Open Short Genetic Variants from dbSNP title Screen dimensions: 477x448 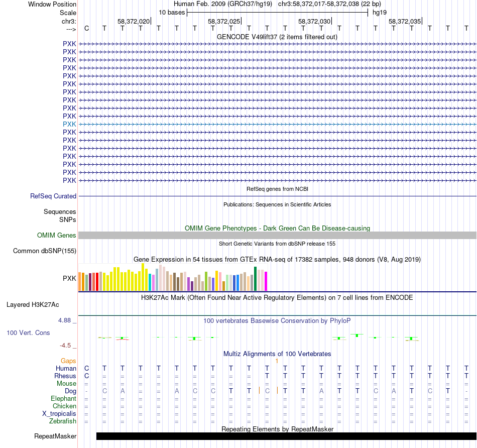pos(277,244)
